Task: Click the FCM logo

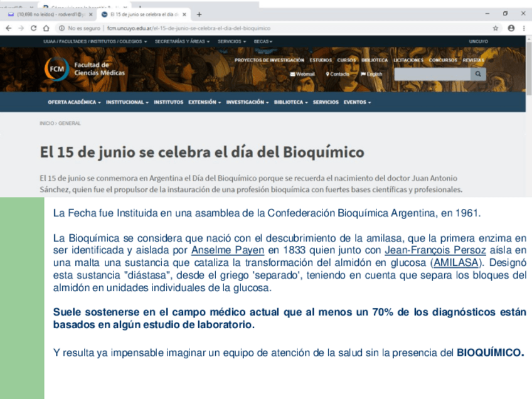Action: [x=56, y=69]
